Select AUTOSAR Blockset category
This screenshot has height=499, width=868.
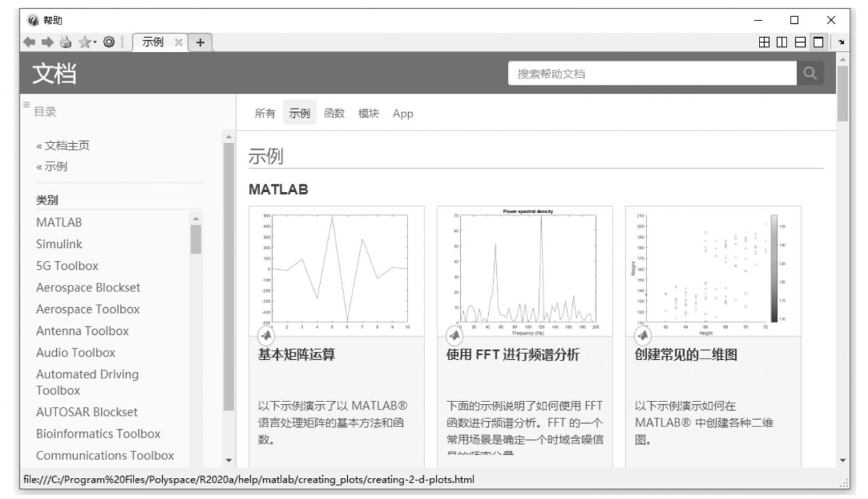(x=87, y=412)
